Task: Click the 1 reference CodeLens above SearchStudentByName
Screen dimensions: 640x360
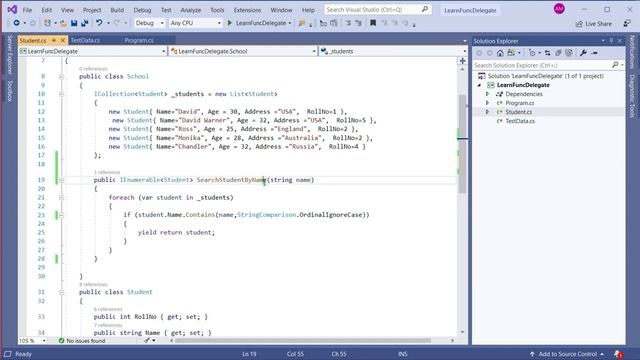Action: [107, 172]
